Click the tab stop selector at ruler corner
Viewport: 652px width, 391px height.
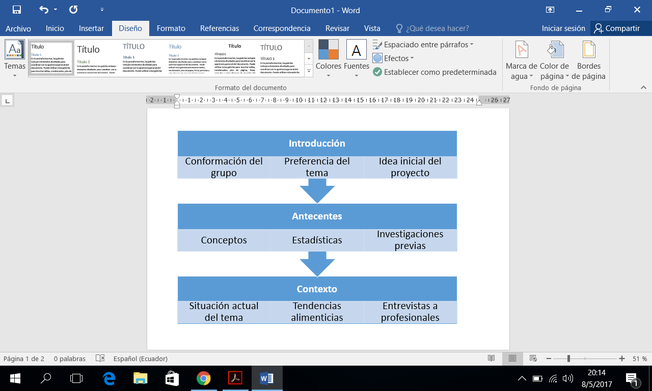(7, 101)
